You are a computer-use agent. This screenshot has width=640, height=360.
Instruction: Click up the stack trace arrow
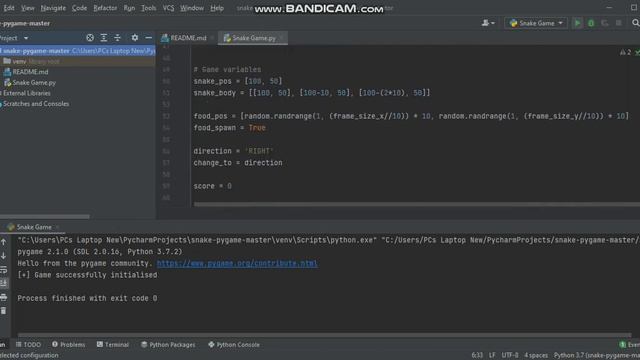pyautogui.click(x=4, y=242)
